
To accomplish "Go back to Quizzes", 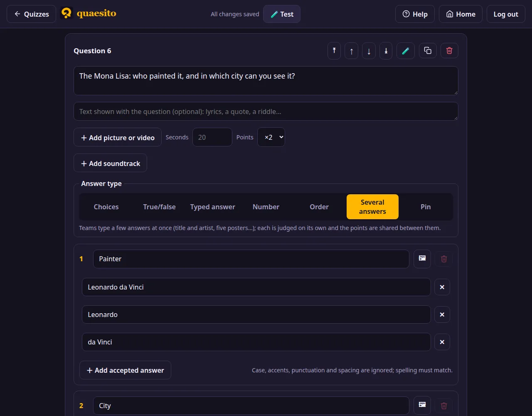I will (32, 14).
